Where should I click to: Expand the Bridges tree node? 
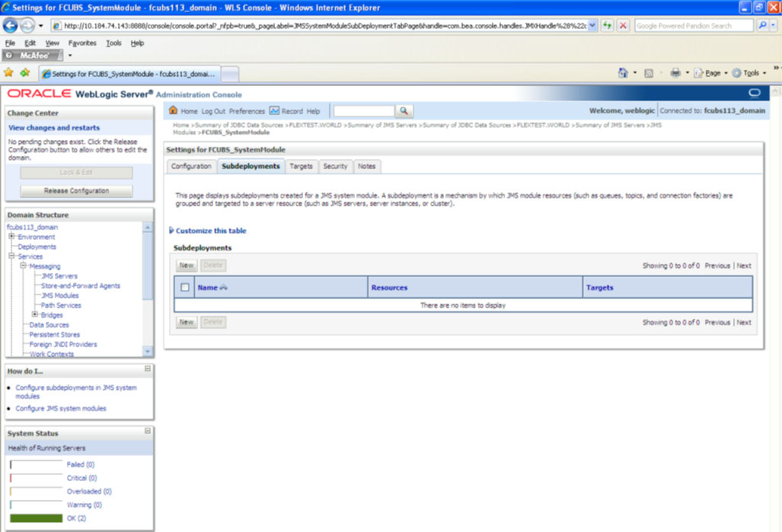click(x=34, y=314)
